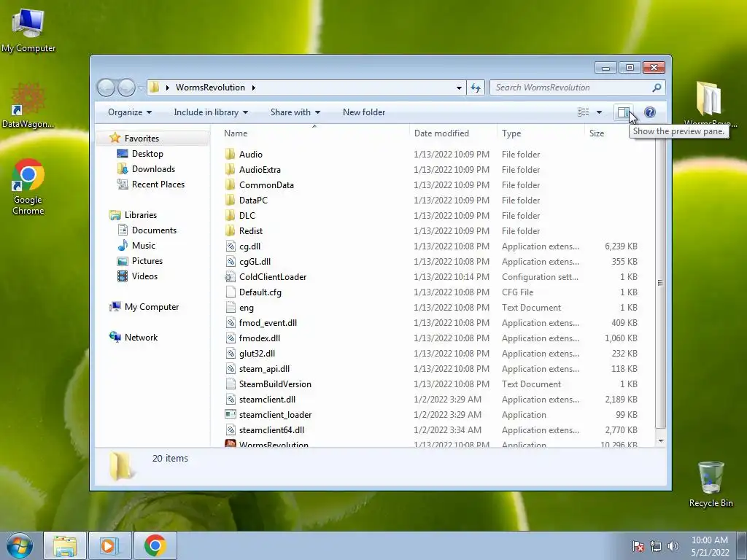Open Start menu orb
This screenshot has height=560, width=747.
pos(20,545)
